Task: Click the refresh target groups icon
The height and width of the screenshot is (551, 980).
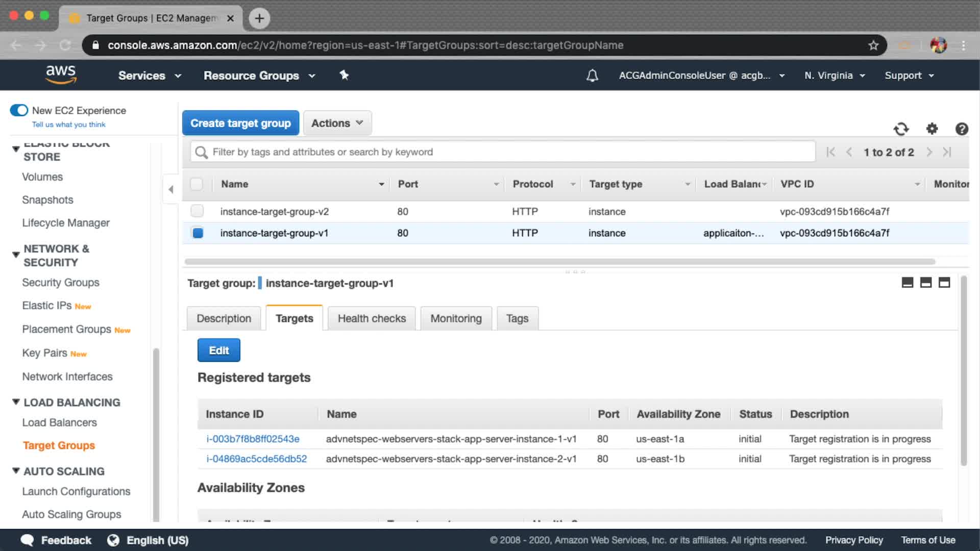Action: click(901, 129)
